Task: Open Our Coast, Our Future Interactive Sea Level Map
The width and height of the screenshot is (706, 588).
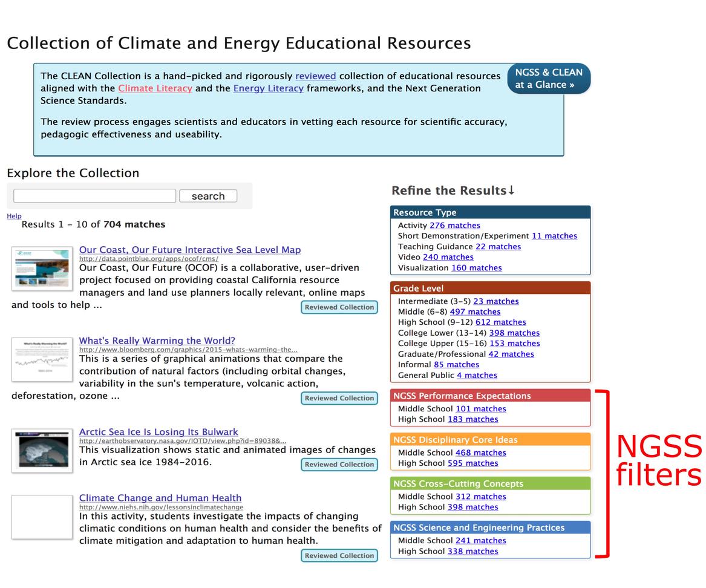Action: pos(190,249)
